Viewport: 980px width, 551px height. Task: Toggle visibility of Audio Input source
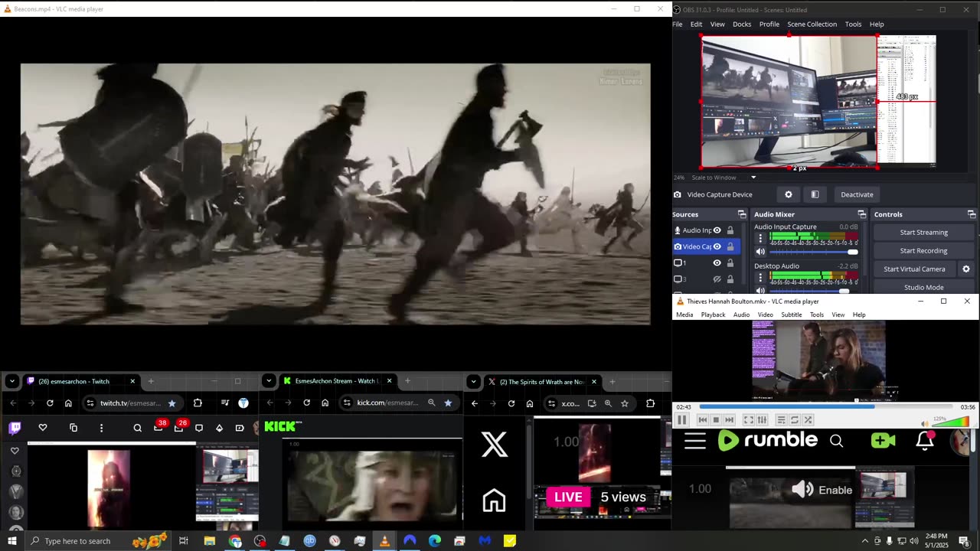[717, 230]
